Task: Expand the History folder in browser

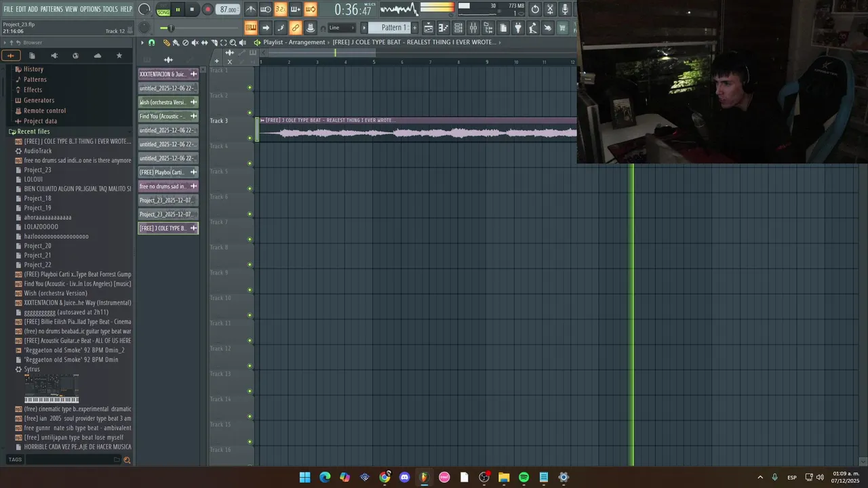Action: click(x=33, y=69)
